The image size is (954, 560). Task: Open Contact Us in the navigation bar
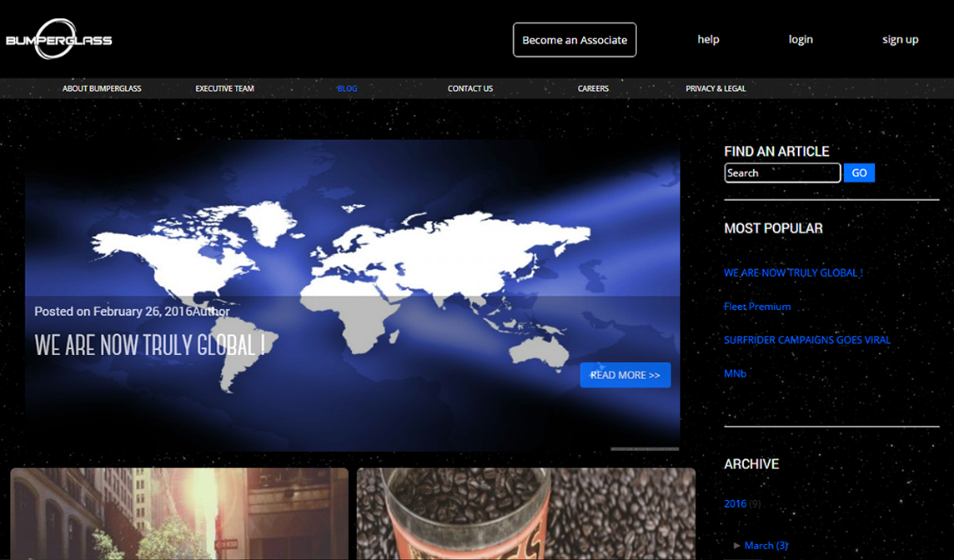(x=469, y=88)
